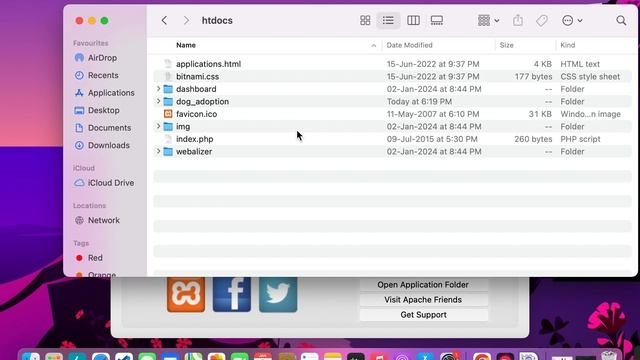The image size is (640, 360).
Task: Select the webalizer folder row
Action: (x=393, y=152)
